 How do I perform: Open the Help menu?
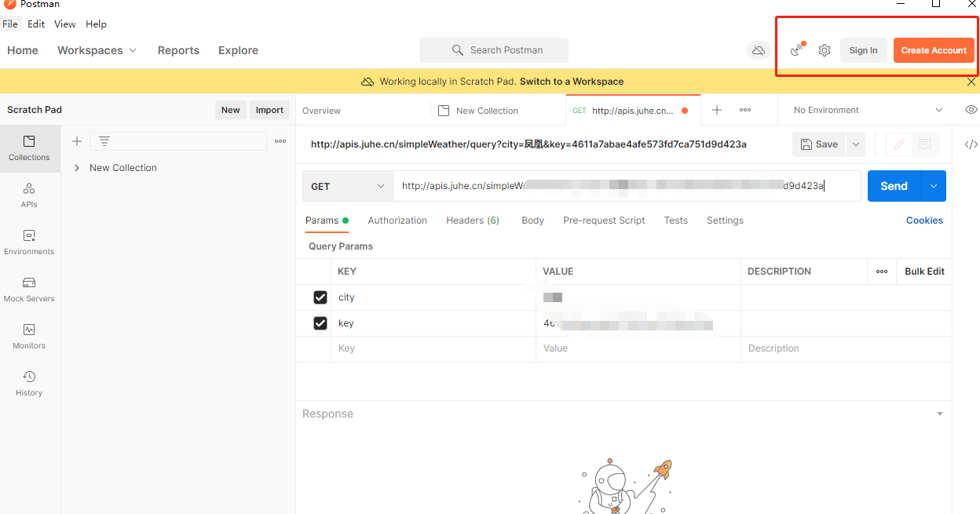coord(96,24)
